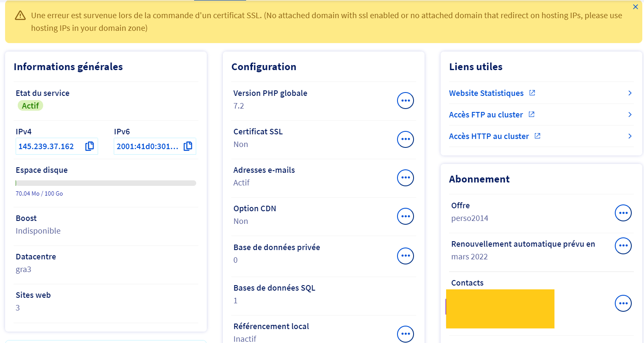Click chevron next to Accès HTTP au cluster
The width and height of the screenshot is (644, 343).
click(x=630, y=136)
